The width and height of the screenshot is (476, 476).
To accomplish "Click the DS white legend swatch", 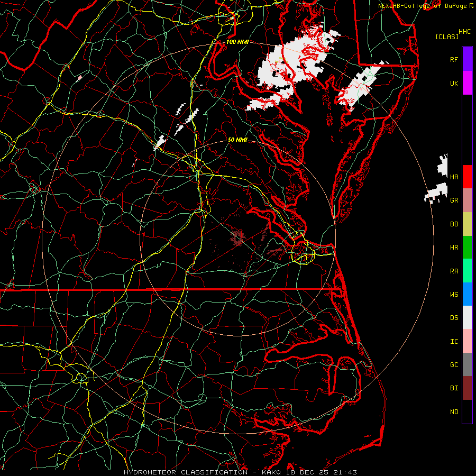I will (x=467, y=317).
